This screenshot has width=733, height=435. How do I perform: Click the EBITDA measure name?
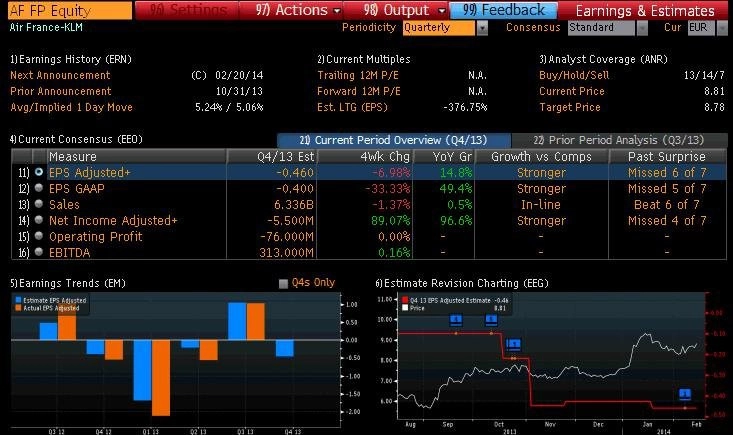pos(69,253)
